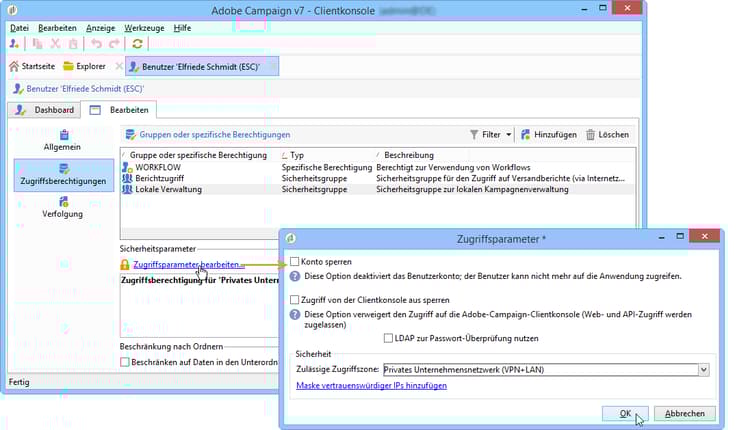
Task: Click the WORKFLOW row icon
Action: click(127, 167)
